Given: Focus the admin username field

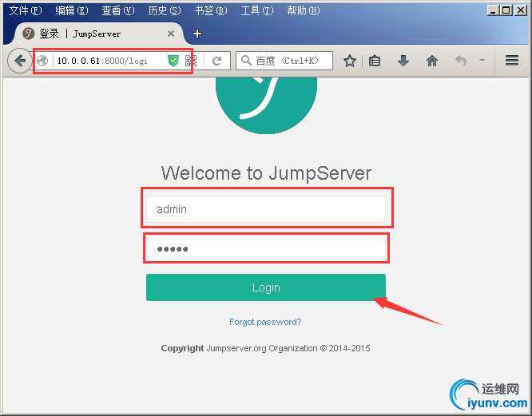Looking at the screenshot, I should click(266, 209).
